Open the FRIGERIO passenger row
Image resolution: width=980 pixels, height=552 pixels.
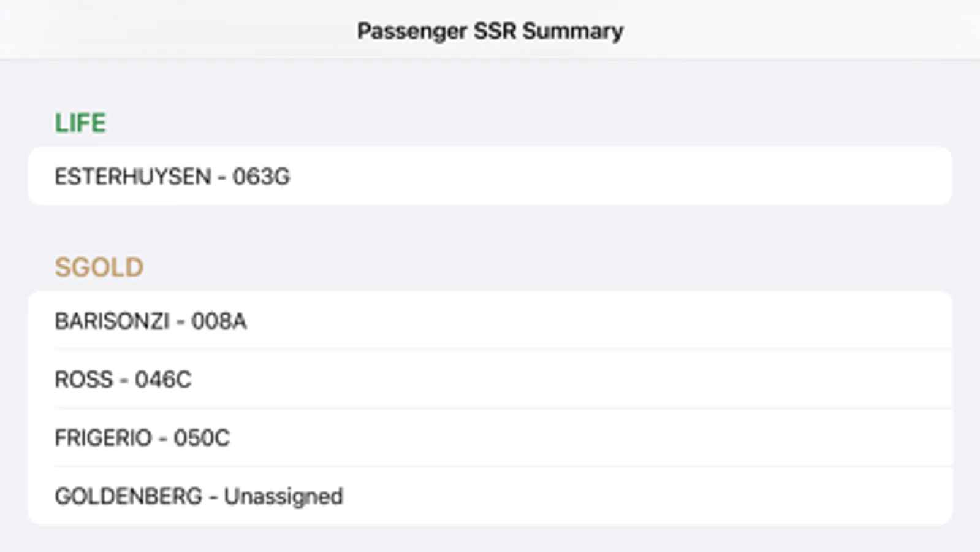[x=490, y=438]
